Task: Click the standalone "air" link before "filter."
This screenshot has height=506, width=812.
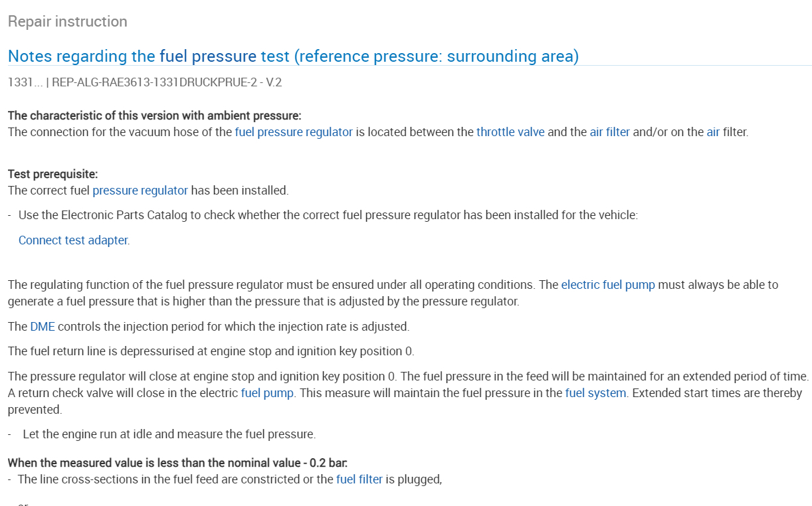Action: (713, 131)
